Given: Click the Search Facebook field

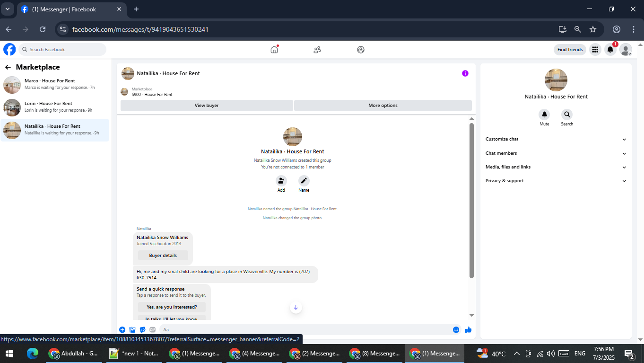Looking at the screenshot, I should [62, 50].
